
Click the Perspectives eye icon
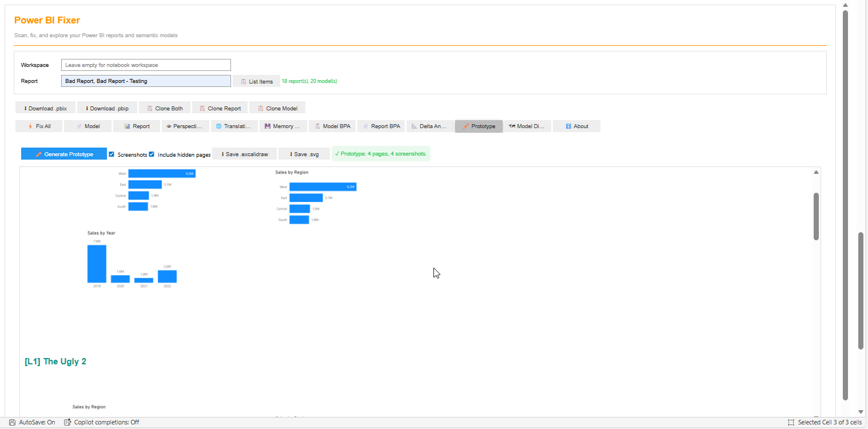click(168, 126)
